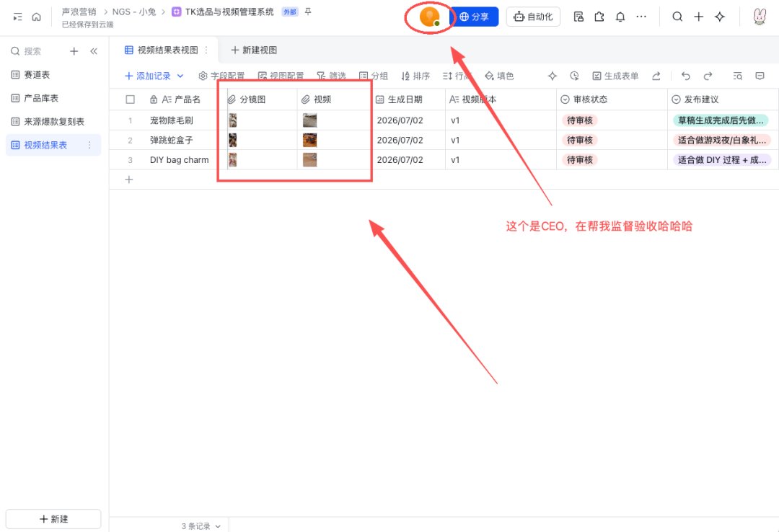Select the 适合做游戏夜/白象礼 suggestion tag
The width and height of the screenshot is (779, 532).
click(722, 140)
